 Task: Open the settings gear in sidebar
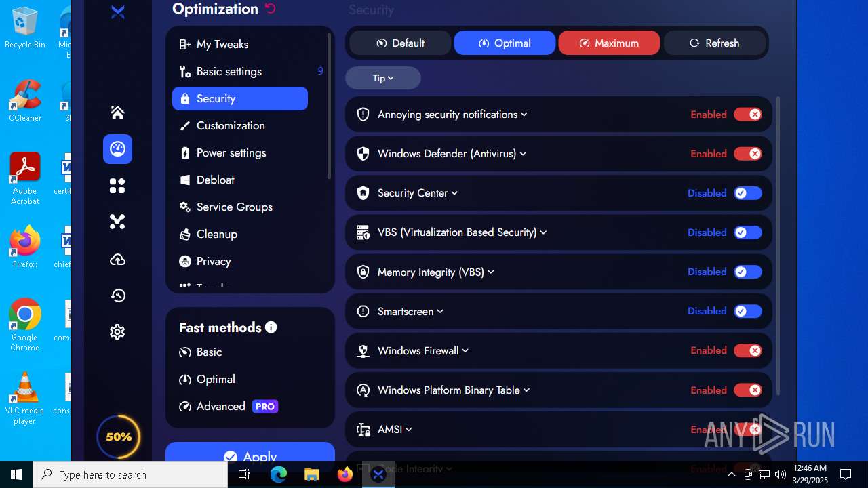117,331
